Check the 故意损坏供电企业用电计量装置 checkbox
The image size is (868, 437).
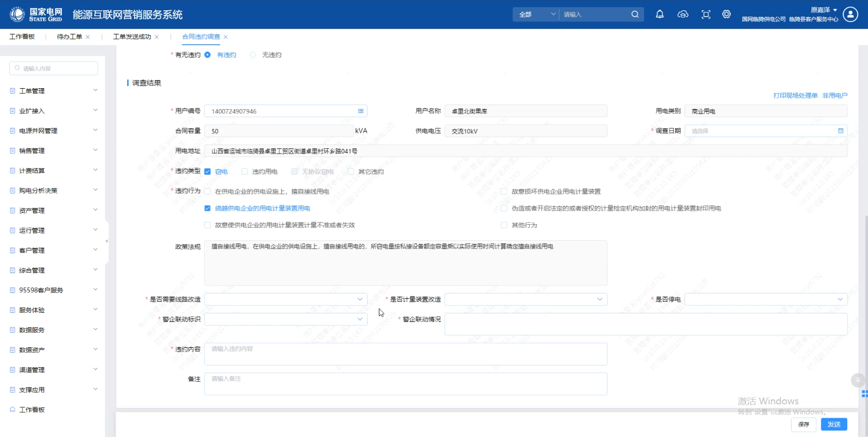(504, 191)
